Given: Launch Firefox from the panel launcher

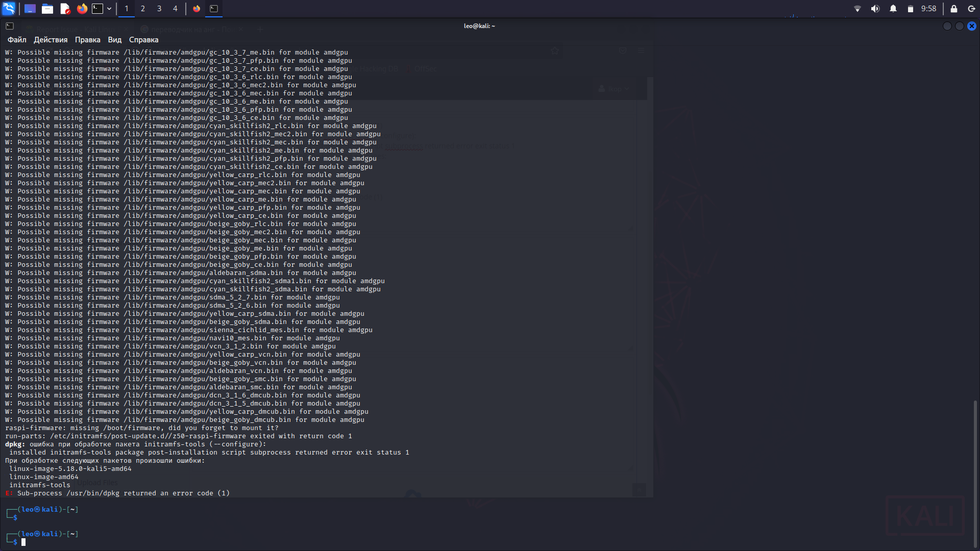Looking at the screenshot, I should (x=82, y=9).
